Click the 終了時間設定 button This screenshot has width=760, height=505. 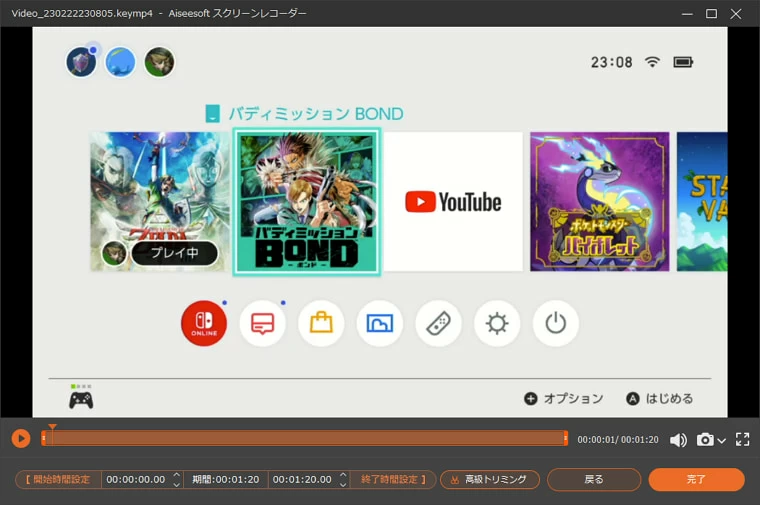(x=393, y=479)
